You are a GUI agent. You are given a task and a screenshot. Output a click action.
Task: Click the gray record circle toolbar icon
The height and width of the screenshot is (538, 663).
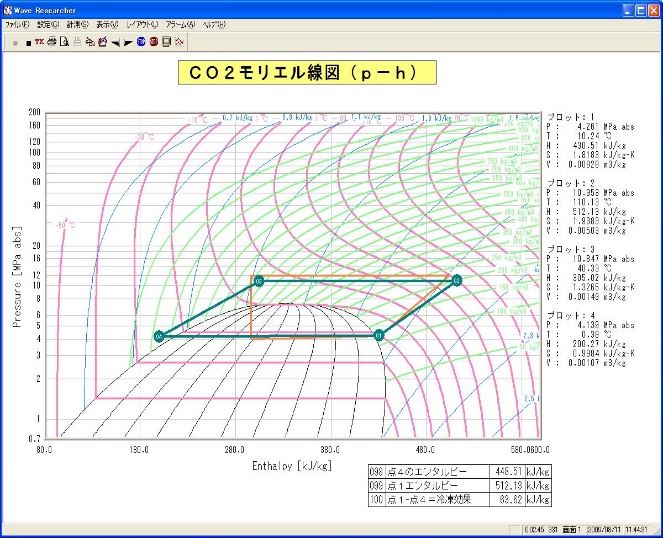16,43
